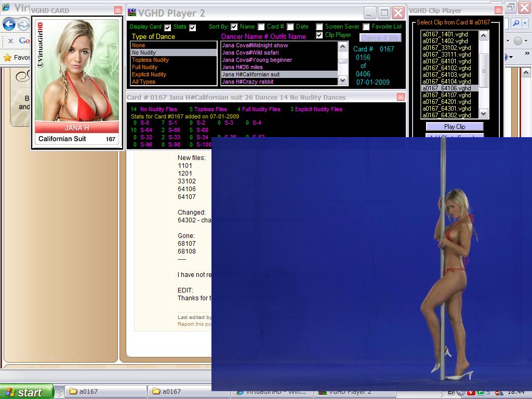Click "Changed:" heading in the forum post
532x399 pixels.
tap(191, 212)
